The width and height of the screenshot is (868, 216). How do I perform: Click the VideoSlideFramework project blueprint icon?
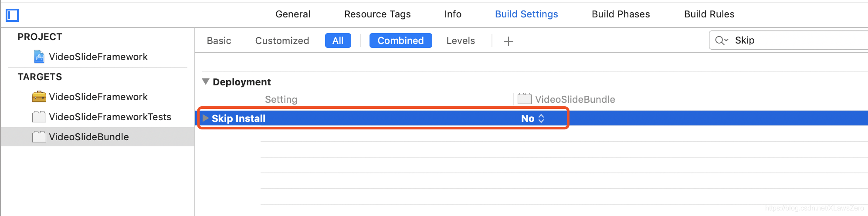tap(39, 57)
